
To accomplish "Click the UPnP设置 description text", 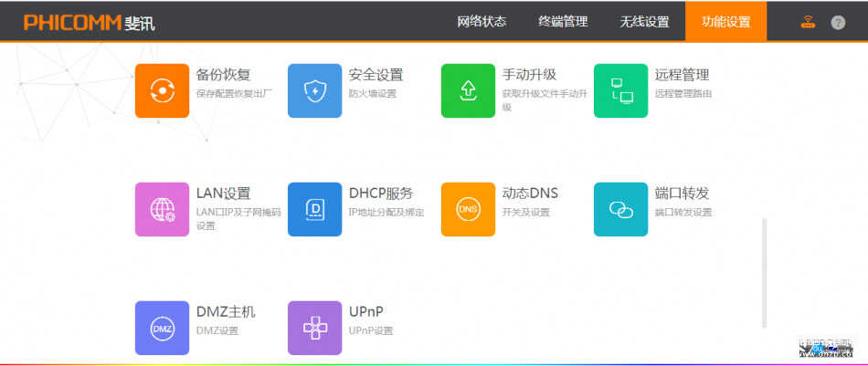I will pyautogui.click(x=371, y=331).
